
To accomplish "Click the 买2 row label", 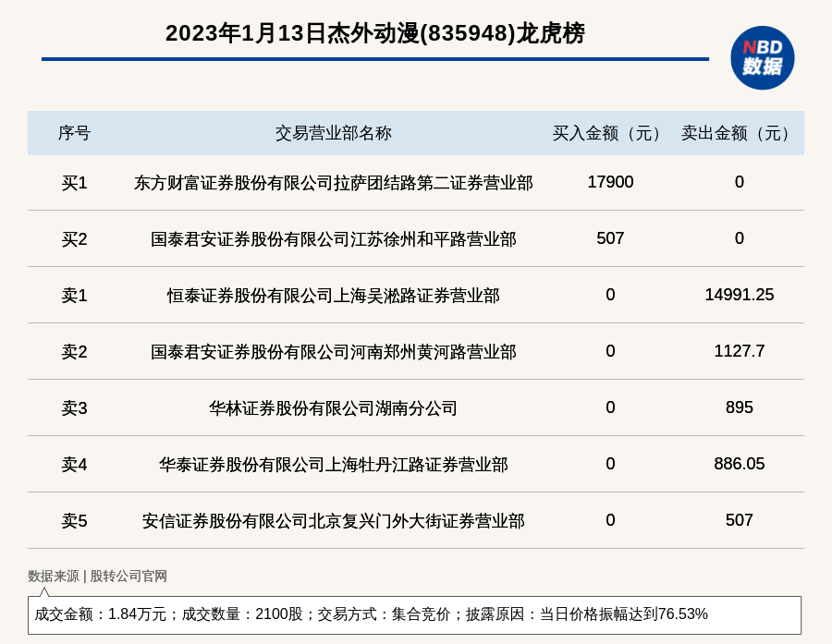I will click(x=74, y=239).
